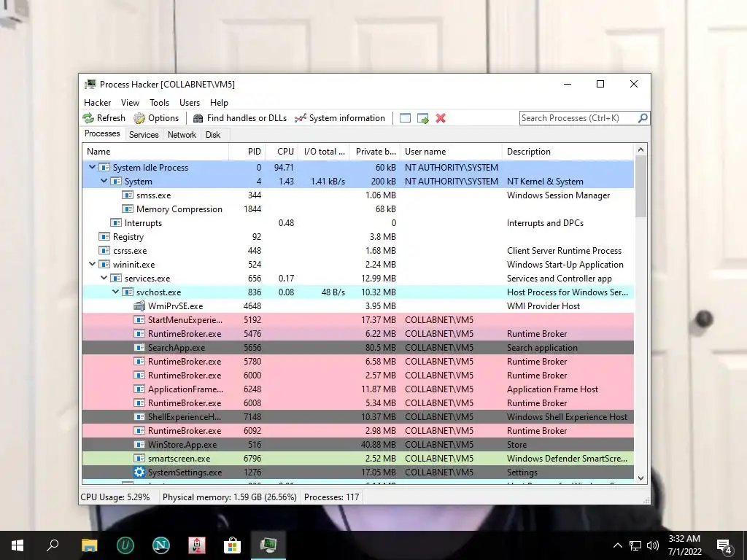Viewport: 747px width, 560px height.
Task: Sort by User name column header
Action: pos(451,152)
